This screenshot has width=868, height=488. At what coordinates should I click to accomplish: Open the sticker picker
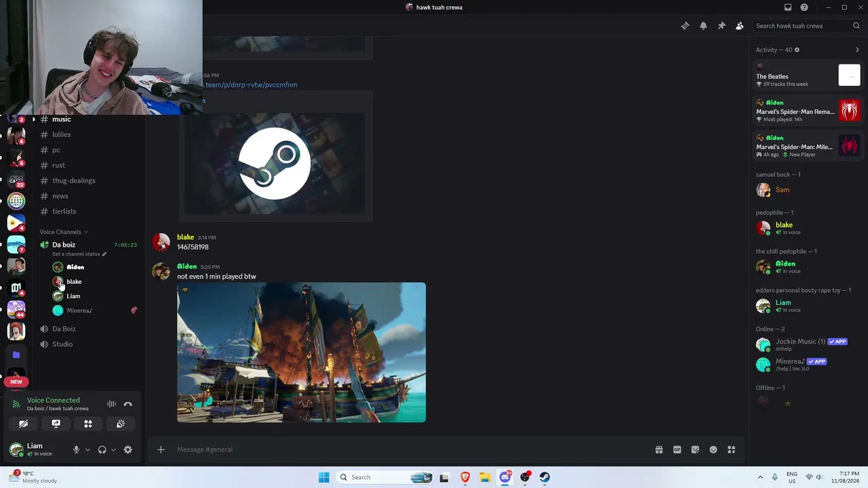click(695, 449)
